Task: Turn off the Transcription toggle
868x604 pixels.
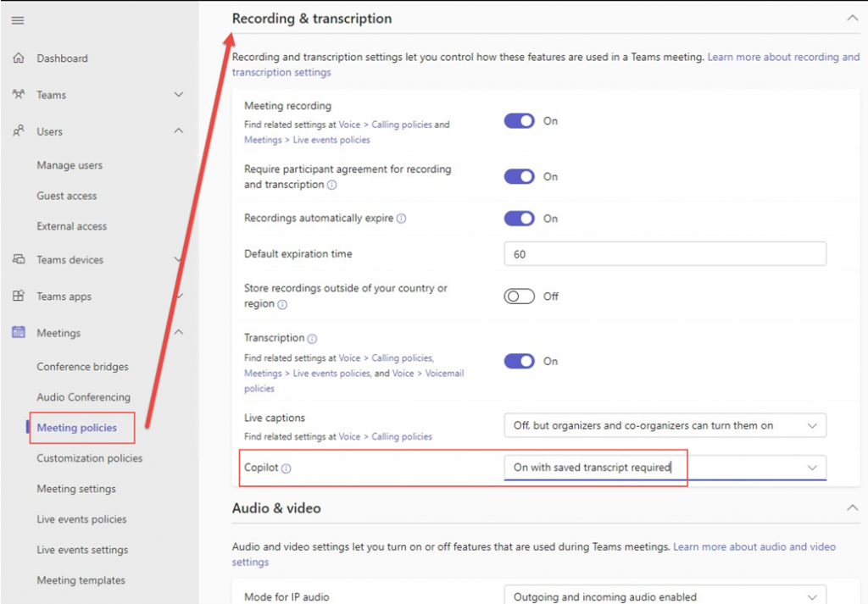Action: 520,361
